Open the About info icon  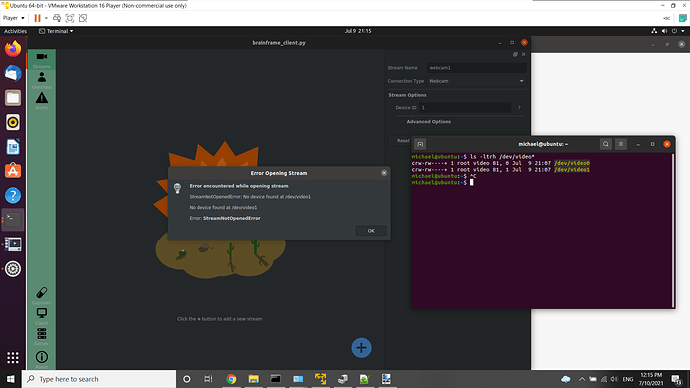click(41, 359)
